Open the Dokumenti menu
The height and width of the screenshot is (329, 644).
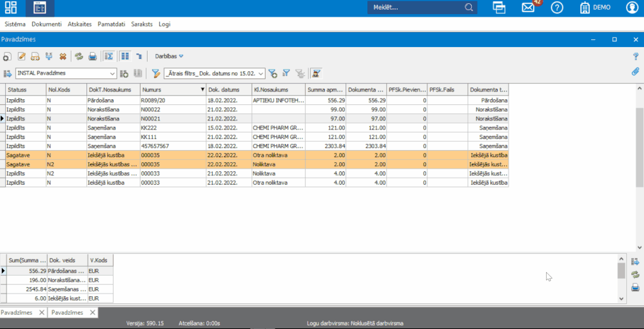pyautogui.click(x=46, y=24)
